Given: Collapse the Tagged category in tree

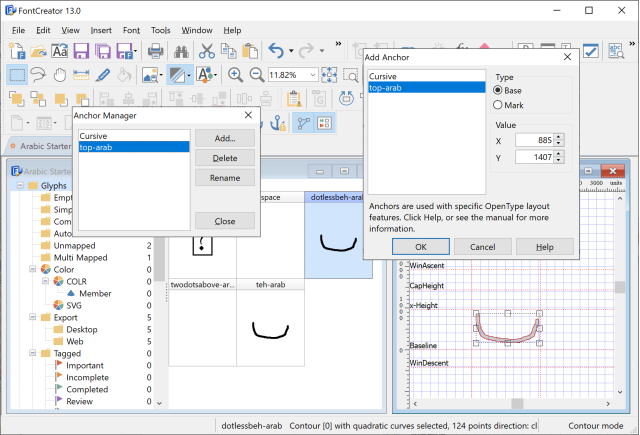Looking at the screenshot, I should coord(32,354).
